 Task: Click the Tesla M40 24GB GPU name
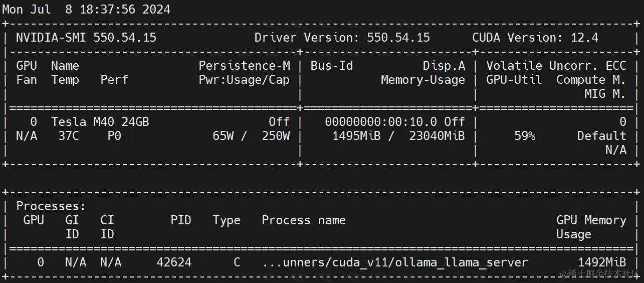tap(100, 122)
